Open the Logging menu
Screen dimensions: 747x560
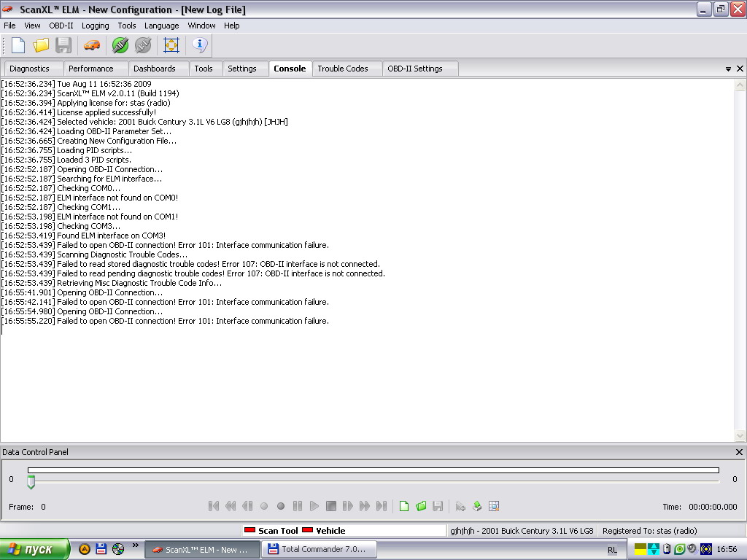coord(96,26)
